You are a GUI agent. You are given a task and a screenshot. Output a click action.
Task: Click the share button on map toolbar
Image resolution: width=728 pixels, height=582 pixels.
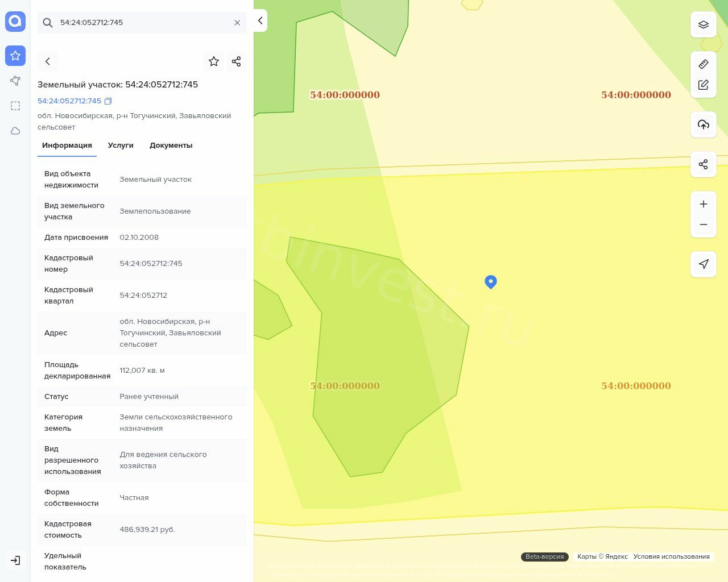pyautogui.click(x=703, y=164)
